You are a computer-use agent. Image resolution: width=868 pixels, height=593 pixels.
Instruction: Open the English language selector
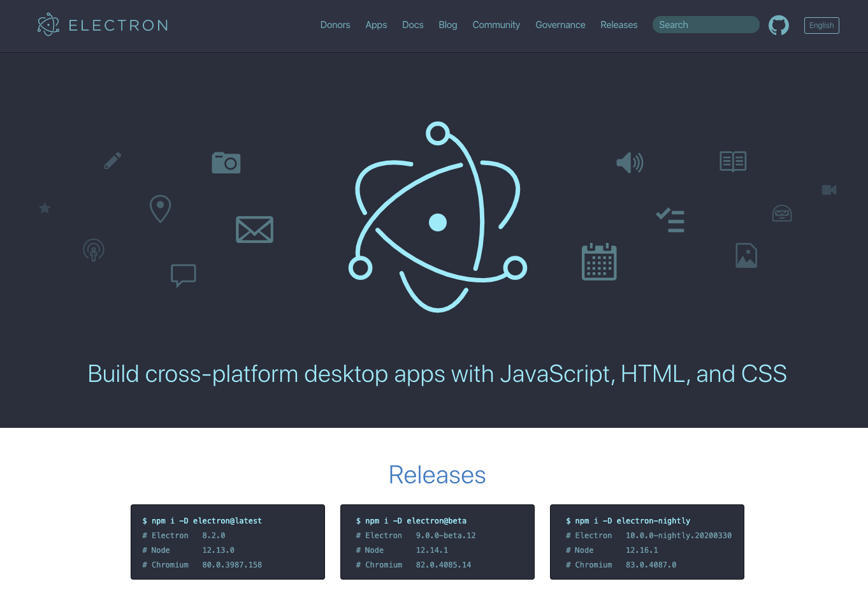[x=821, y=26]
